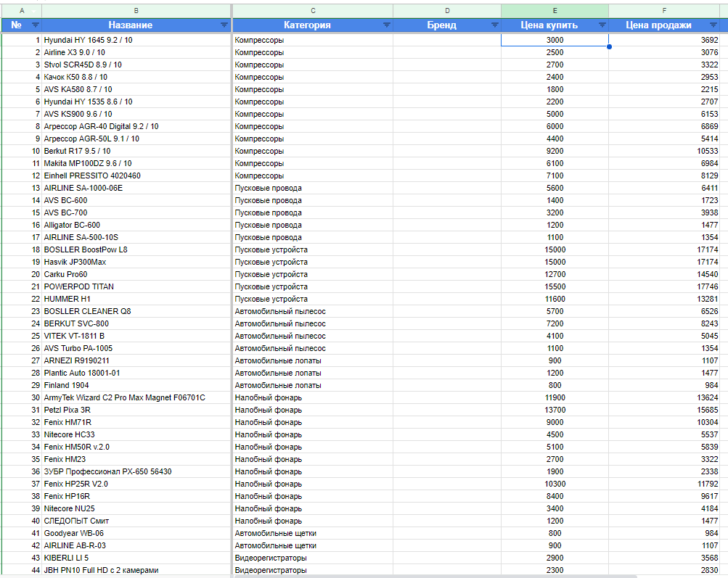The image size is (728, 578).
Task: Click the Название header cell
Action: click(x=136, y=25)
